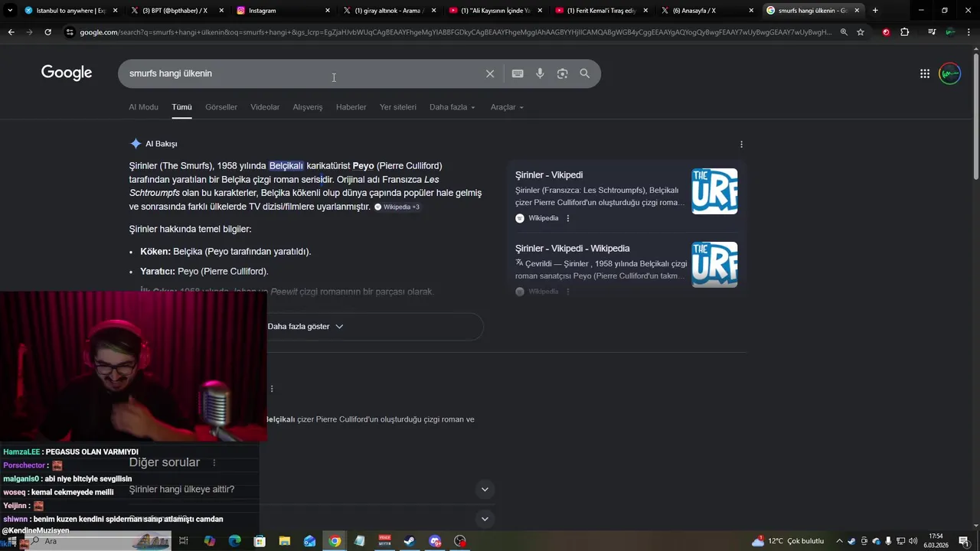Go back with the browser back arrow
980x551 pixels.
(11, 32)
